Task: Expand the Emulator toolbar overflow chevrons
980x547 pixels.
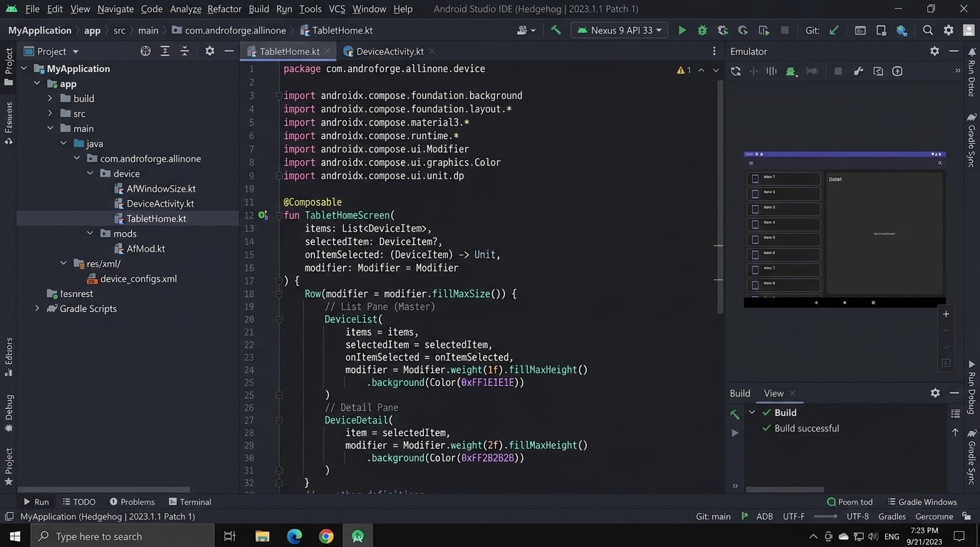Action: click(957, 71)
